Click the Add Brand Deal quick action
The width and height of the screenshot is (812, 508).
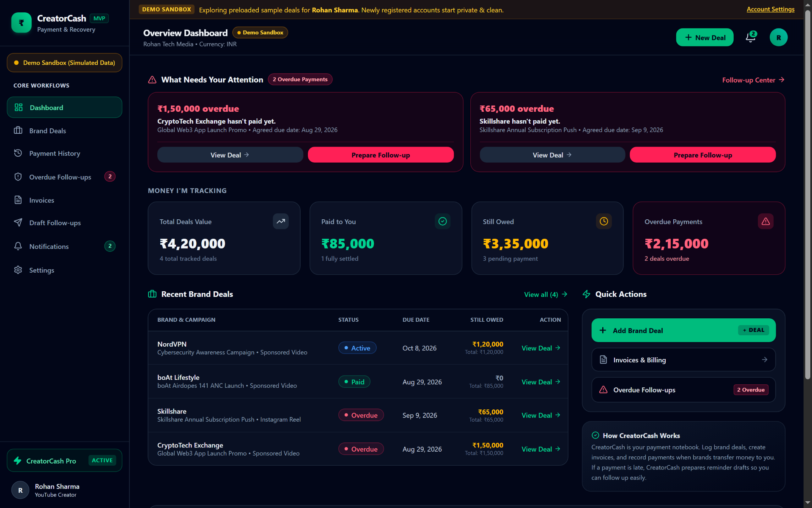click(683, 330)
